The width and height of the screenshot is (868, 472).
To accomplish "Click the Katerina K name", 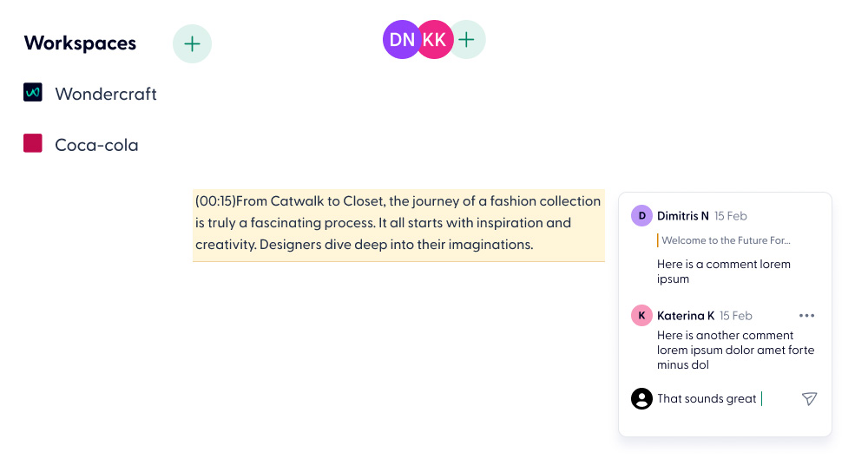I will click(686, 316).
